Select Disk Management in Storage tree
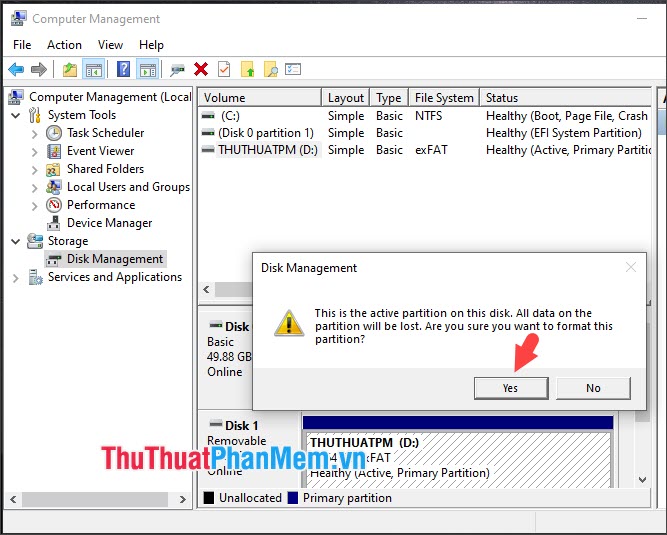Image resolution: width=667 pixels, height=535 pixels. pyautogui.click(x=114, y=259)
